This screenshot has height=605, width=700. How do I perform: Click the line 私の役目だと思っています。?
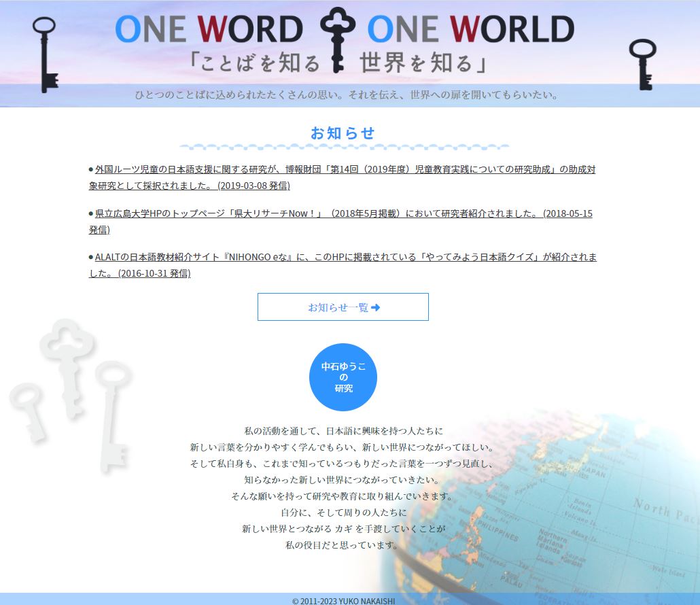pos(343,545)
